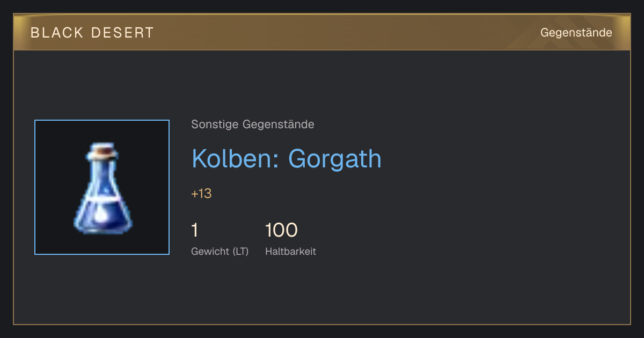Click the (LT) unit abbreviation
Screen dimensions: 644x338
240,252
